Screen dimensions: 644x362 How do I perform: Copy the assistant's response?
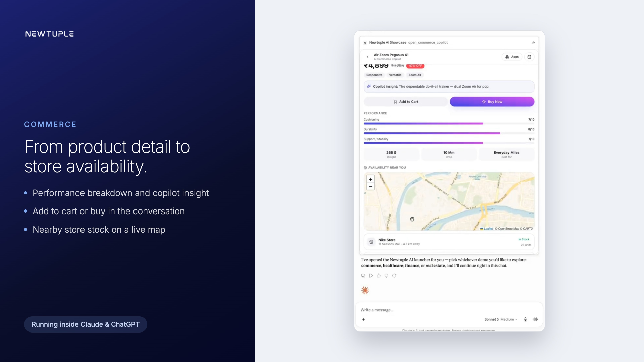363,276
